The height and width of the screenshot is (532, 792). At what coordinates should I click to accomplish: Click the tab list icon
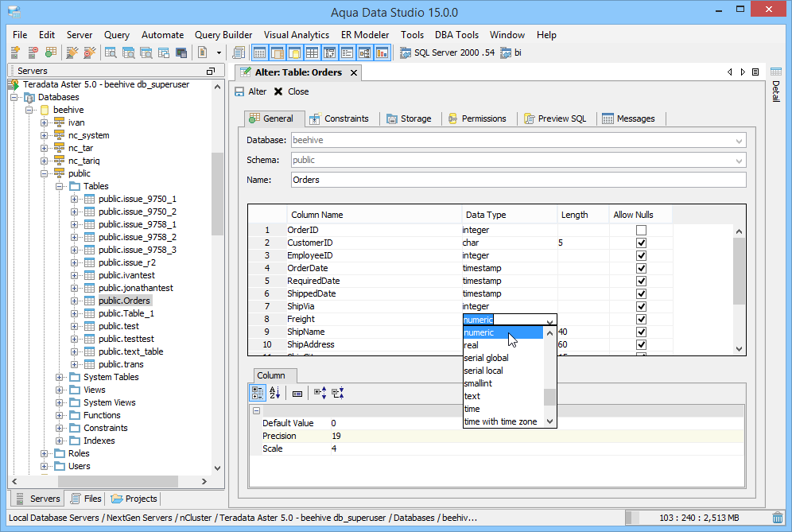point(755,72)
